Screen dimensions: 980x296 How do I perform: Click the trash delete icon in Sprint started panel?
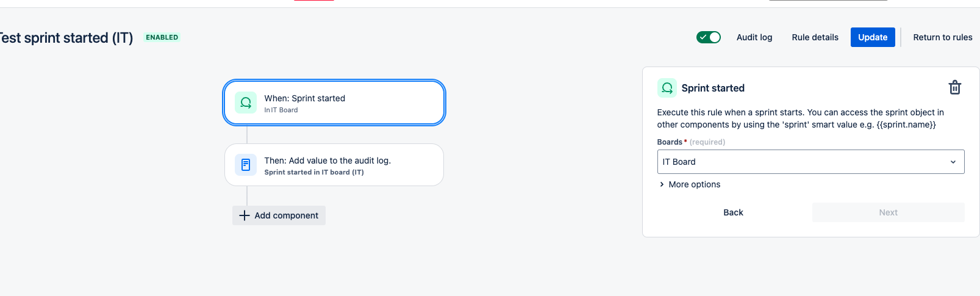955,88
